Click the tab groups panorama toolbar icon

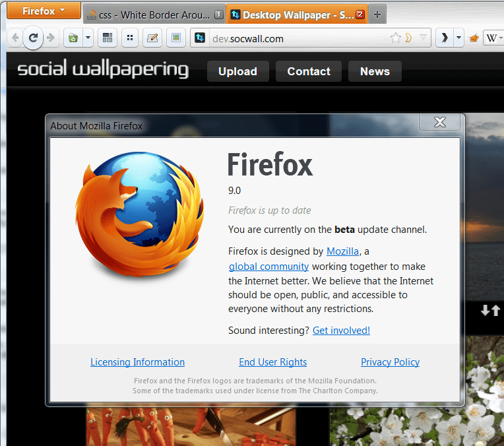[108, 38]
